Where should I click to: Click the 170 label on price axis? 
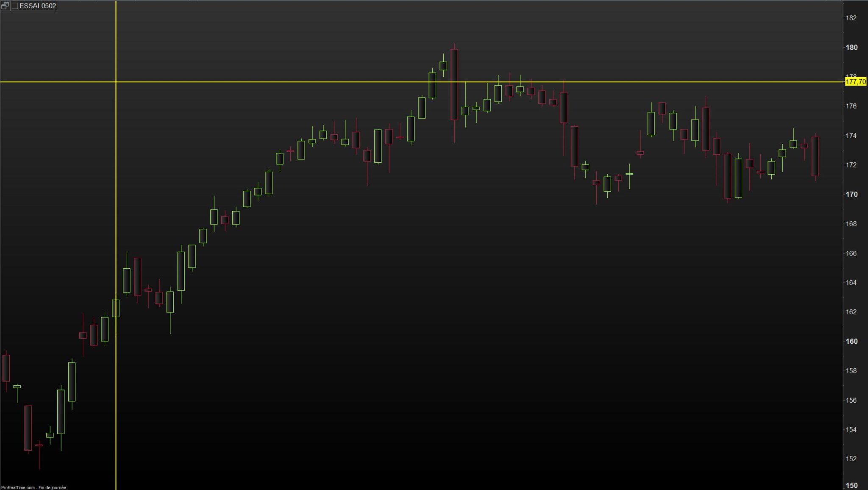point(851,195)
